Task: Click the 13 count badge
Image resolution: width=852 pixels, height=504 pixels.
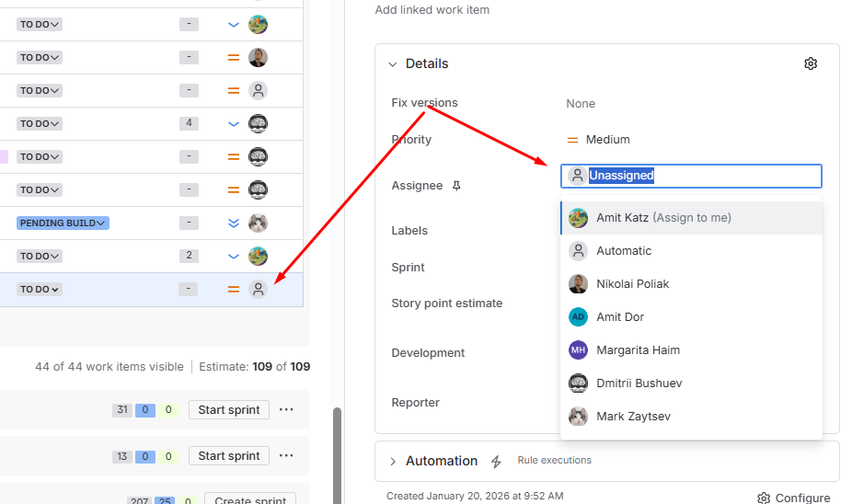Action: tap(122, 456)
